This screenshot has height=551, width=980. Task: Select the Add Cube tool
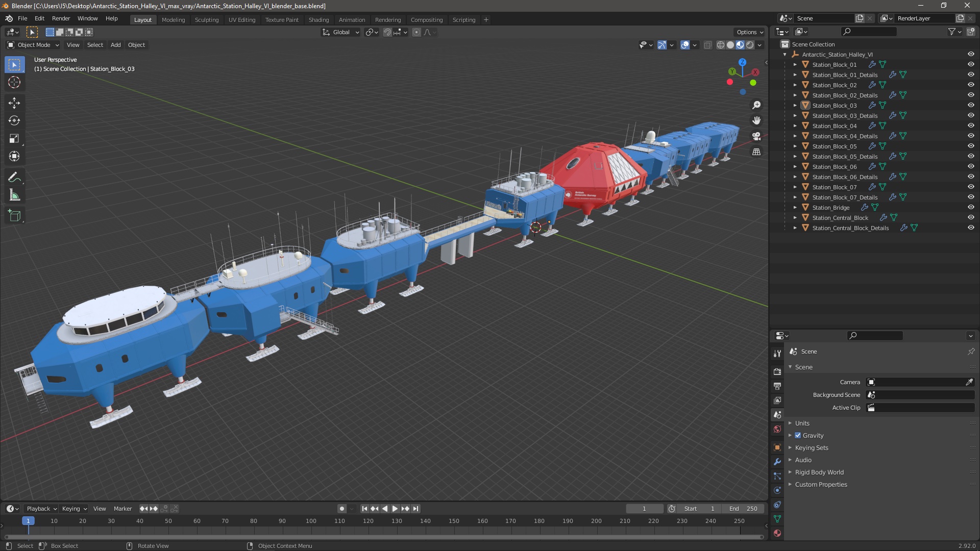click(x=14, y=215)
